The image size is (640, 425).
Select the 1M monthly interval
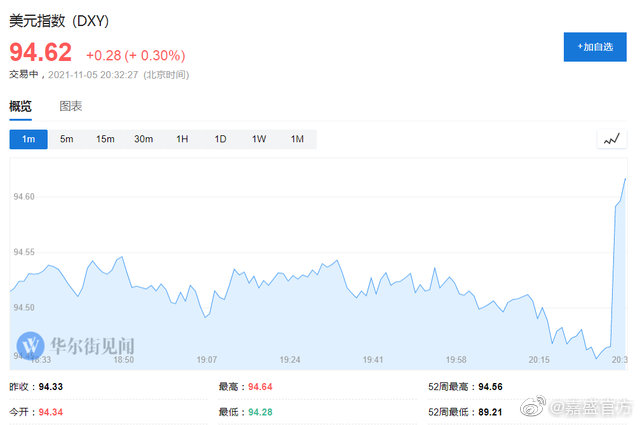click(297, 139)
